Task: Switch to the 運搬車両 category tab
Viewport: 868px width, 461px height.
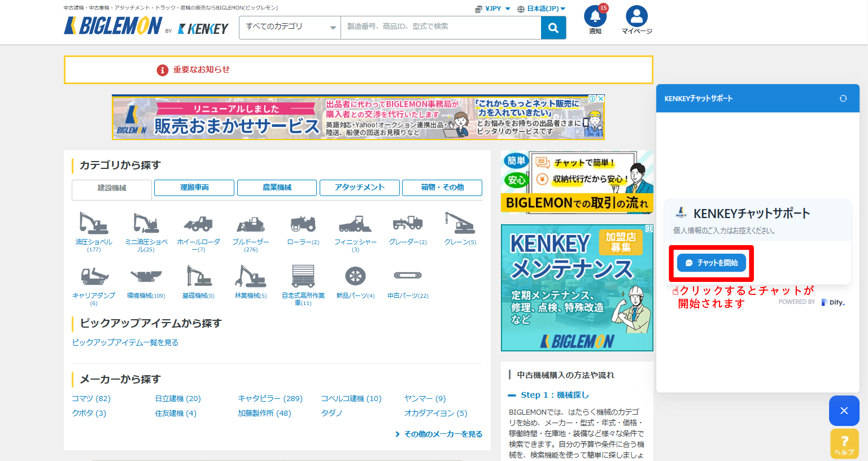Action: pyautogui.click(x=194, y=188)
